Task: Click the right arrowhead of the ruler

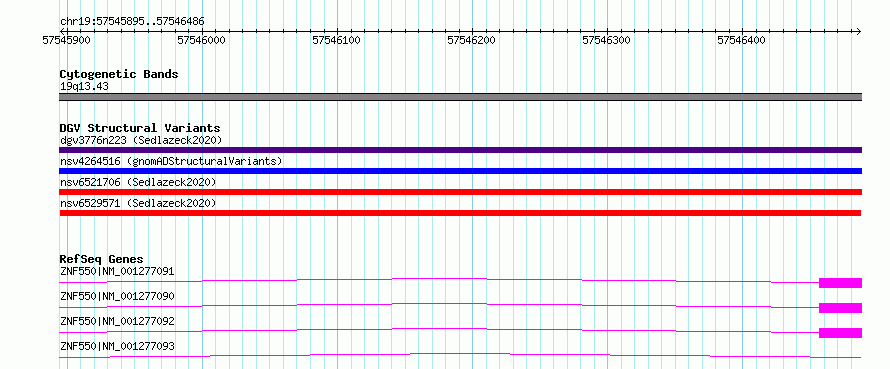Action: click(858, 31)
